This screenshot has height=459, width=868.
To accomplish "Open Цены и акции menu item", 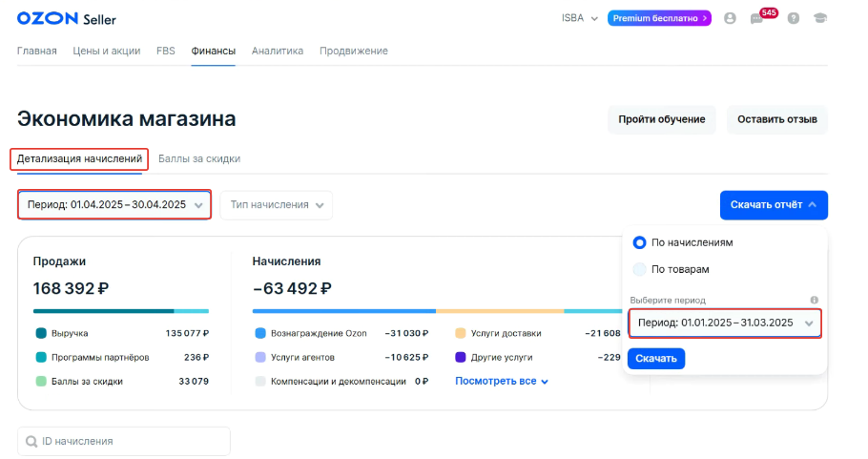I will (x=107, y=51).
